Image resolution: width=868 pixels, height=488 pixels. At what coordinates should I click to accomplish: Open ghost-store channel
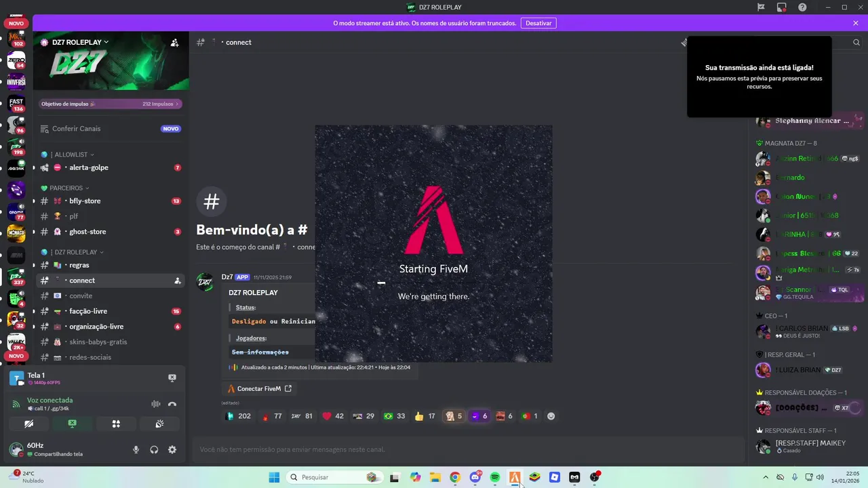pos(111,232)
